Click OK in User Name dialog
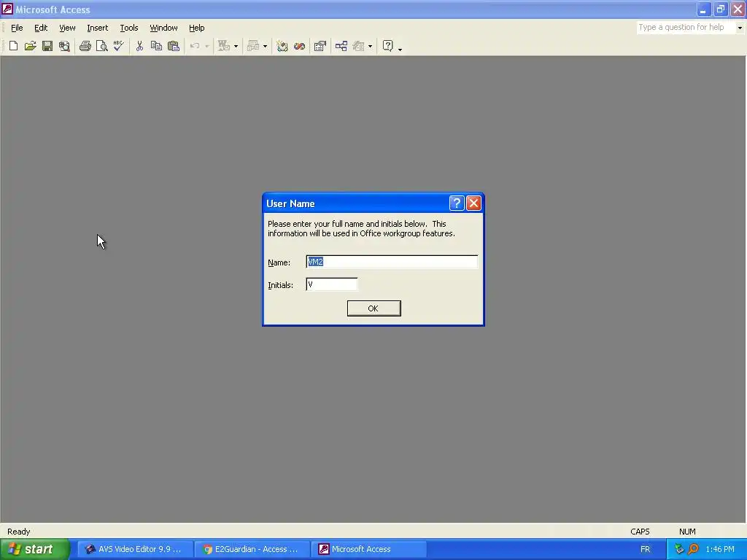 (x=374, y=308)
